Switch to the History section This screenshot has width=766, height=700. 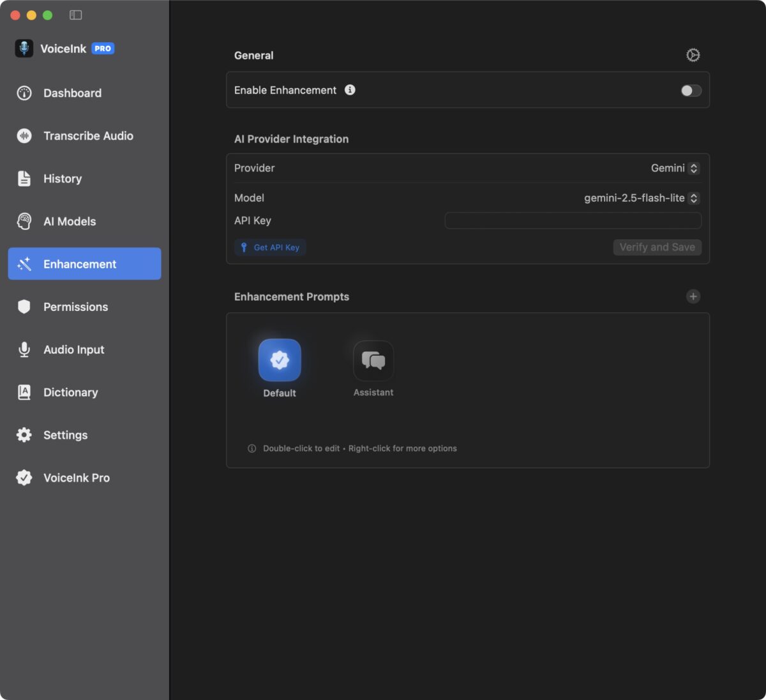[84, 179]
